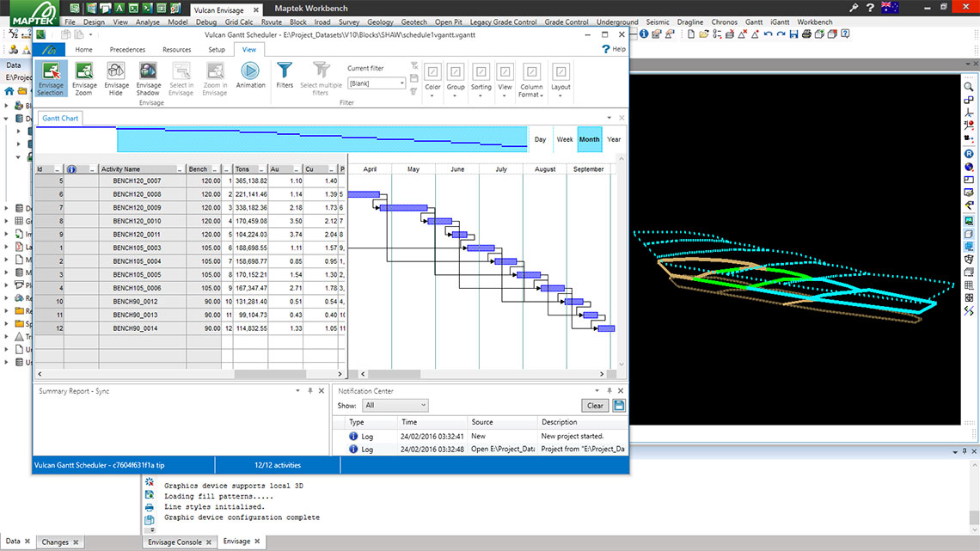This screenshot has height=551, width=980.
Task: Switch to the Envisage Console tab
Action: [175, 542]
